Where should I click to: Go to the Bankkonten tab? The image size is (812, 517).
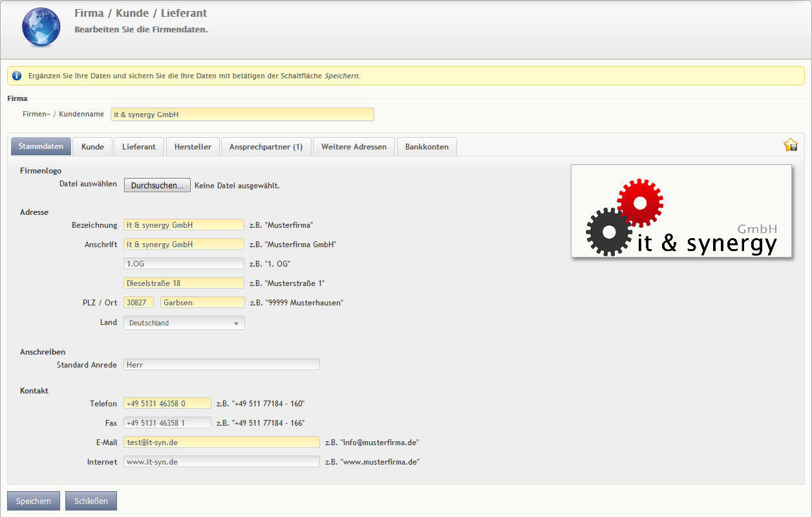point(427,147)
